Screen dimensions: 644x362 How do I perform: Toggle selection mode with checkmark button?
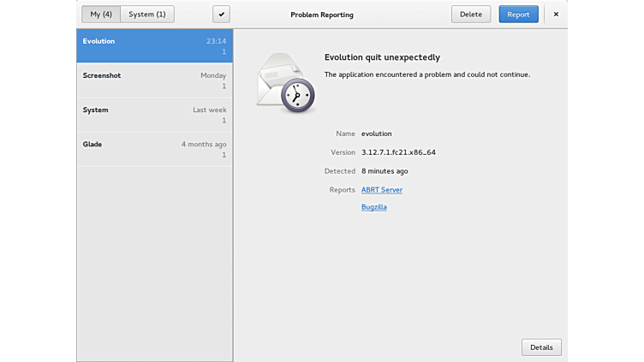click(x=221, y=15)
